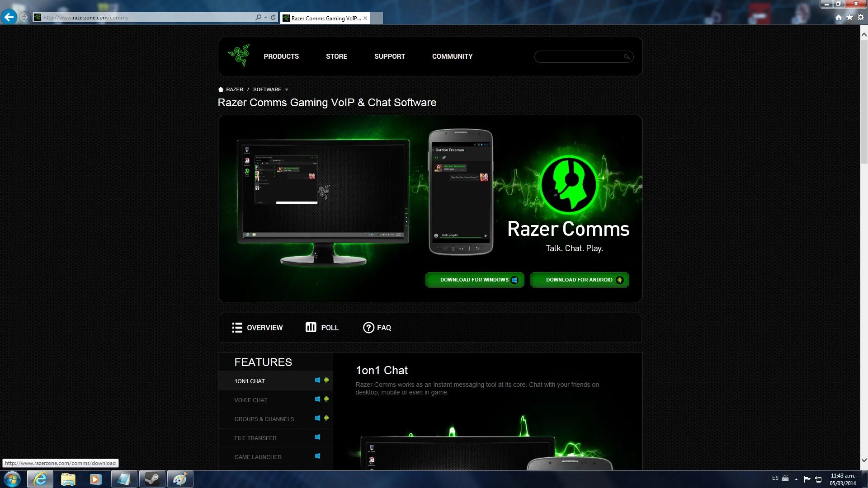Launch Steam from the taskbar

(x=152, y=479)
